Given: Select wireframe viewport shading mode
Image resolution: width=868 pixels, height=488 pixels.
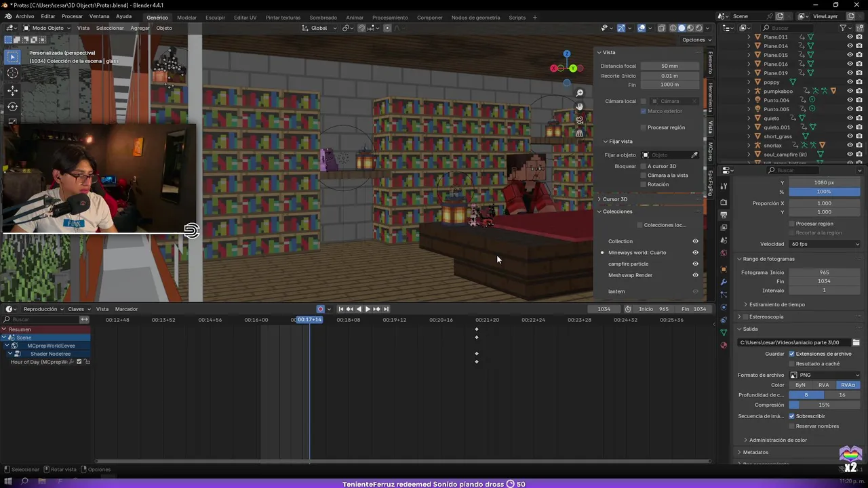Looking at the screenshot, I should 673,28.
